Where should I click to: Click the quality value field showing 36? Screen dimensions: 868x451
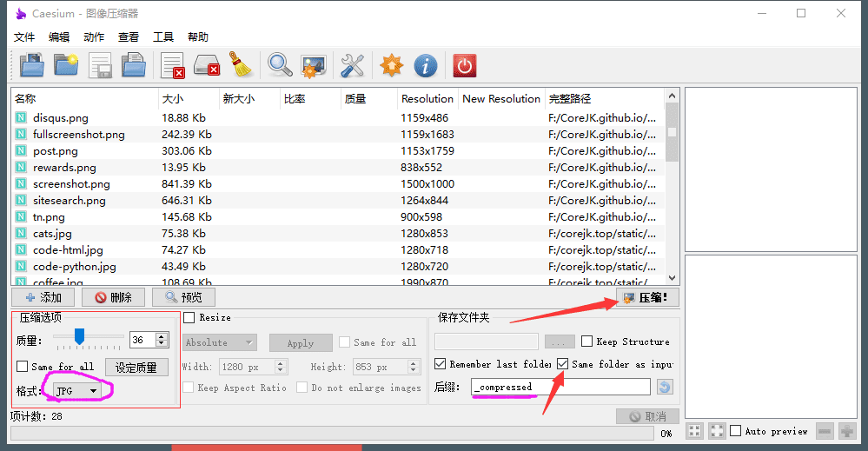142,340
